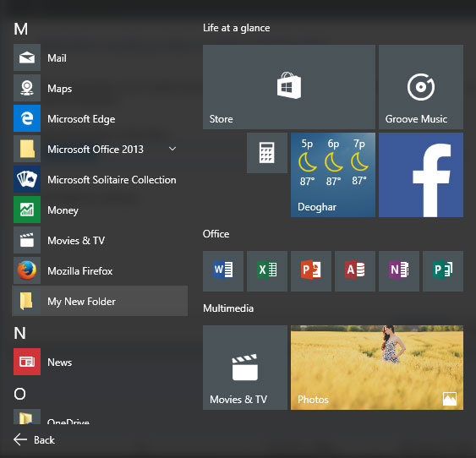Launch Word from the Office tiles

[223, 271]
